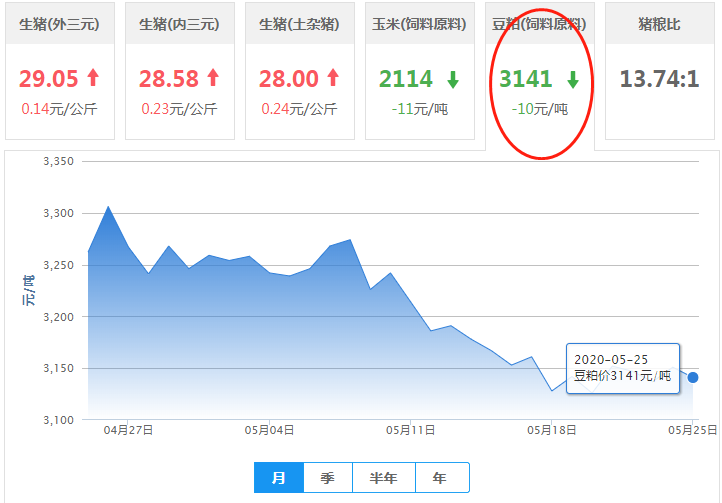Viewport: 722px width, 503px height.
Task: Switch the chart range to 季
Action: pos(328,478)
